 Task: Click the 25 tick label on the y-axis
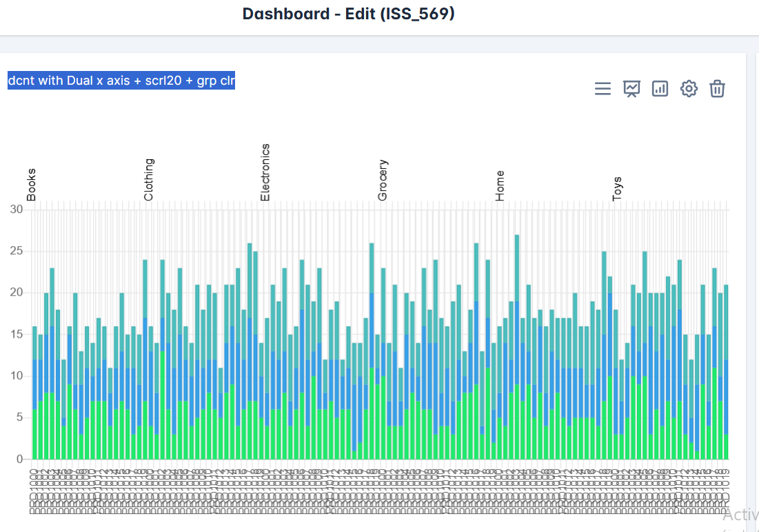[17, 251]
